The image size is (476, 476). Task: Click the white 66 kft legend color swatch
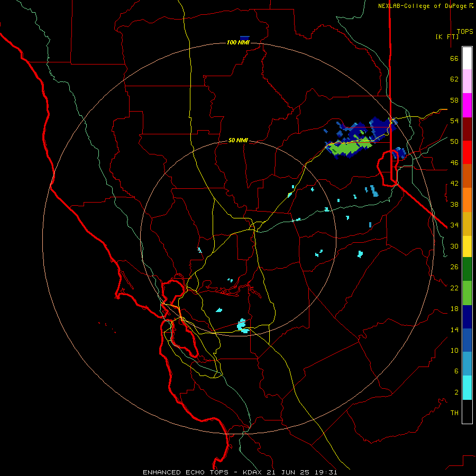click(467, 58)
